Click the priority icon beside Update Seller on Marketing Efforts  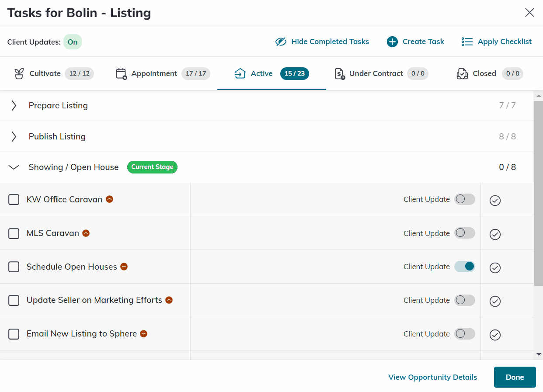click(169, 300)
